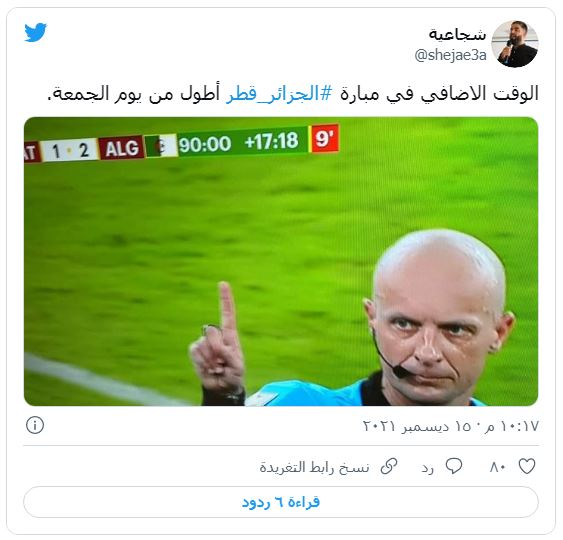The image size is (563, 540).
Task: Open the profile avatar of شجاعية
Action: (x=515, y=44)
